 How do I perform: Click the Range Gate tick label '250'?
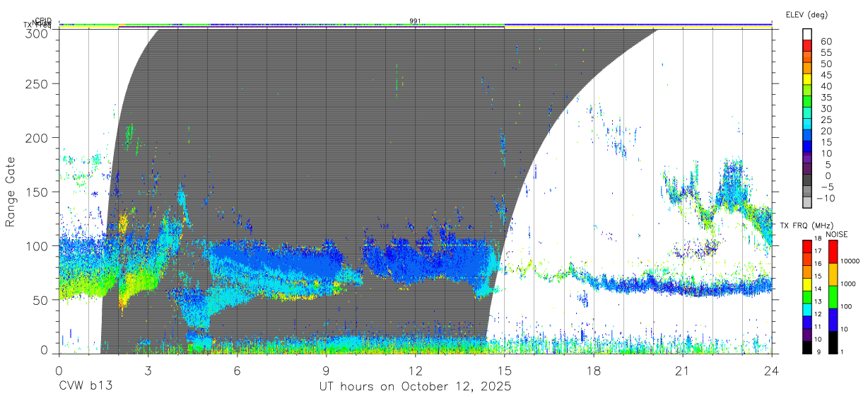coord(37,84)
